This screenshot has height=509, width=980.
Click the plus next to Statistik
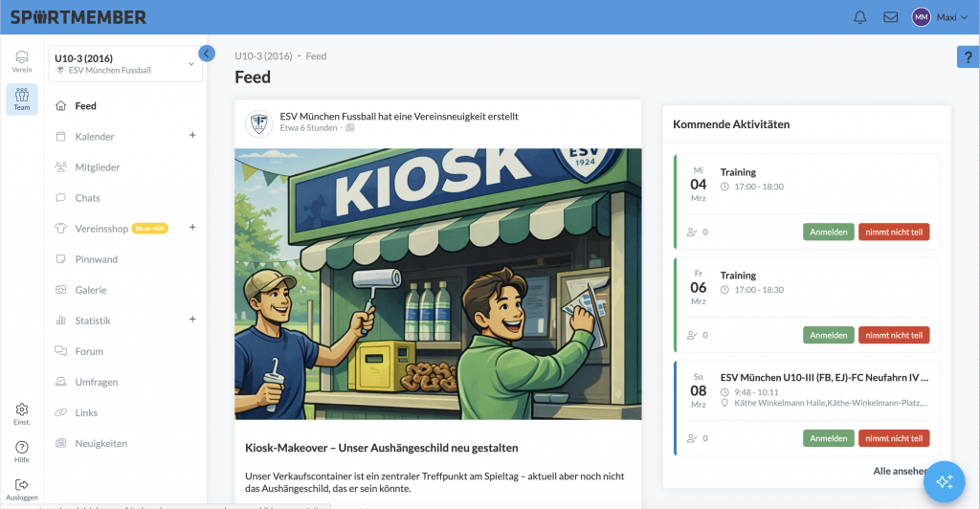pyautogui.click(x=191, y=320)
